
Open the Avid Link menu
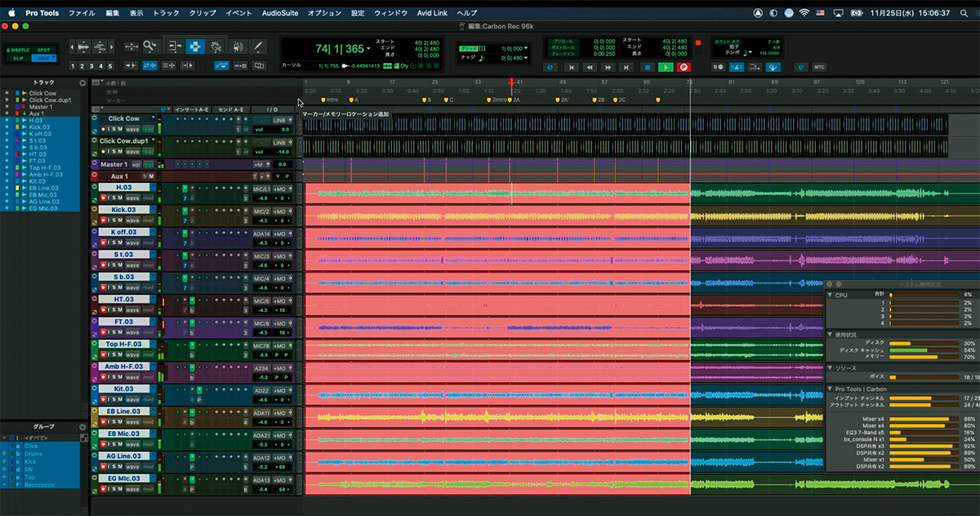432,13
